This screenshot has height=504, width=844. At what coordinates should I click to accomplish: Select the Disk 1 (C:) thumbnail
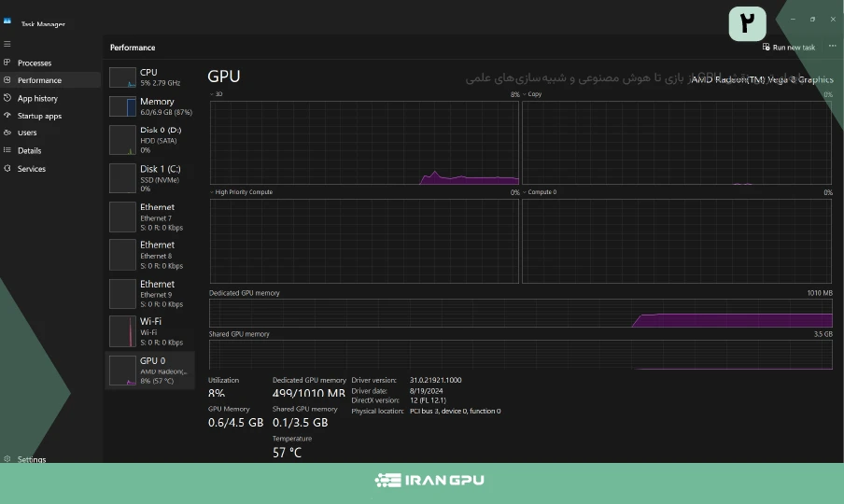(122, 178)
